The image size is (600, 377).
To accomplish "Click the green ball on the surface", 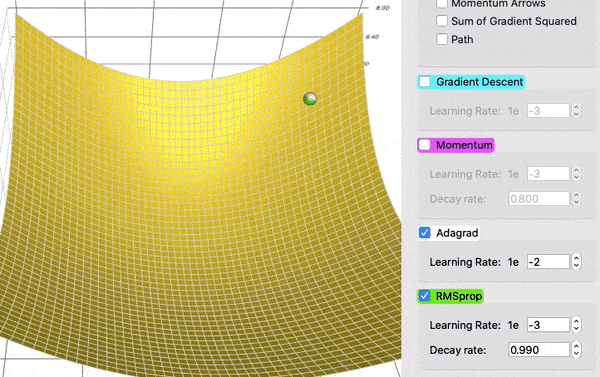I will click(x=310, y=99).
